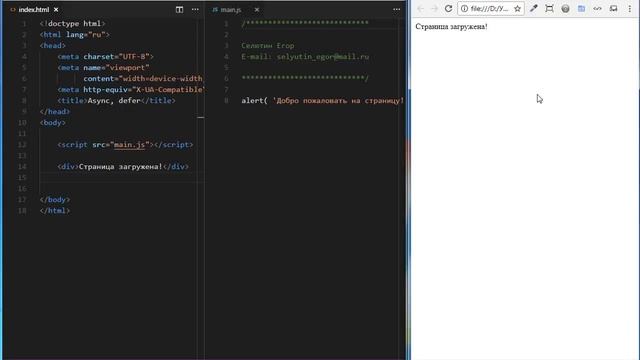
Task: Go back in the browser
Action: (x=420, y=9)
